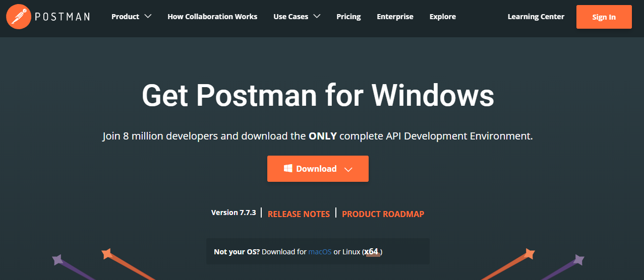Download for macOS link

(x=320, y=252)
